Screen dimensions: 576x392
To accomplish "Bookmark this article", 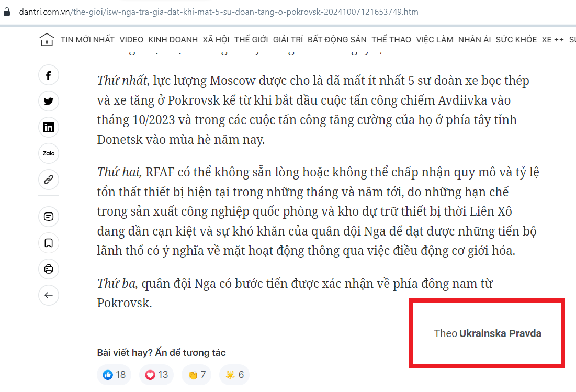I will [x=49, y=243].
